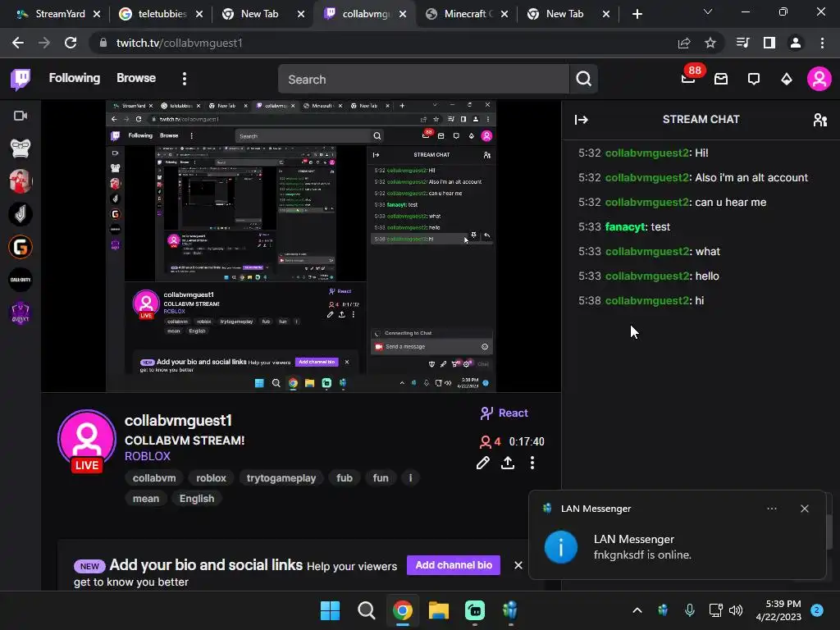Click the LAN Messenger info notification icon
This screenshot has height=630, width=840.
point(561,547)
